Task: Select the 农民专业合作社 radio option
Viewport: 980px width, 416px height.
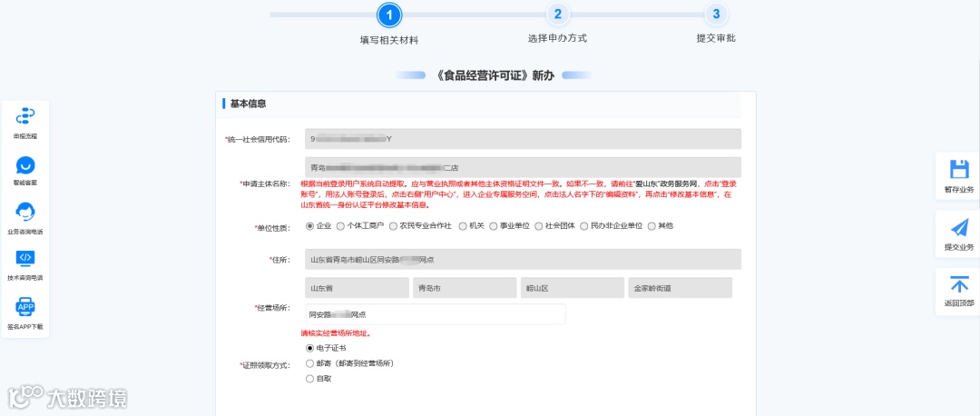Action: click(x=393, y=226)
